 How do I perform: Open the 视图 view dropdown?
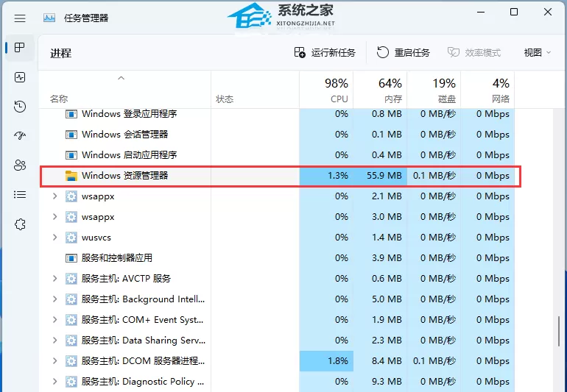click(x=538, y=53)
